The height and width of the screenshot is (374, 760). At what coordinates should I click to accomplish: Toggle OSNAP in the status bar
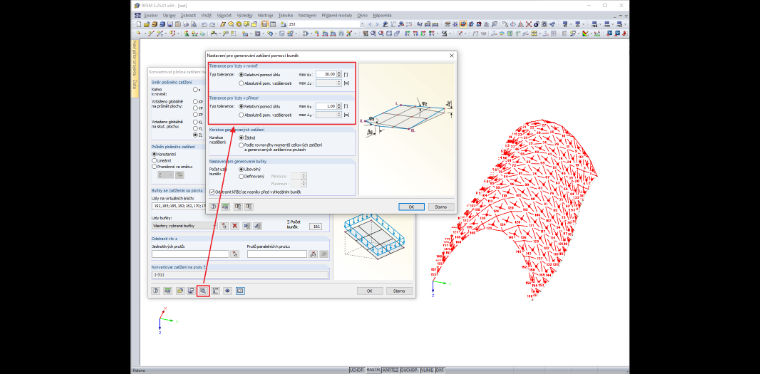click(411, 370)
